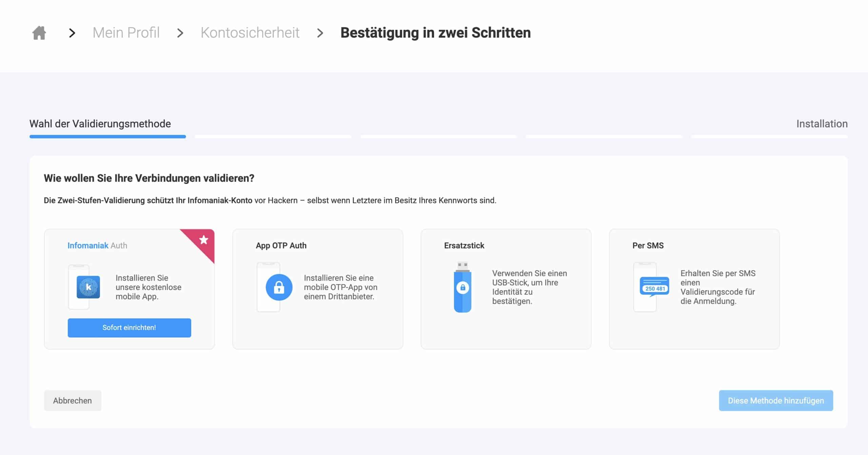Viewport: 868px width, 455px height.
Task: Select the Per SMS method card
Action: [x=694, y=289]
